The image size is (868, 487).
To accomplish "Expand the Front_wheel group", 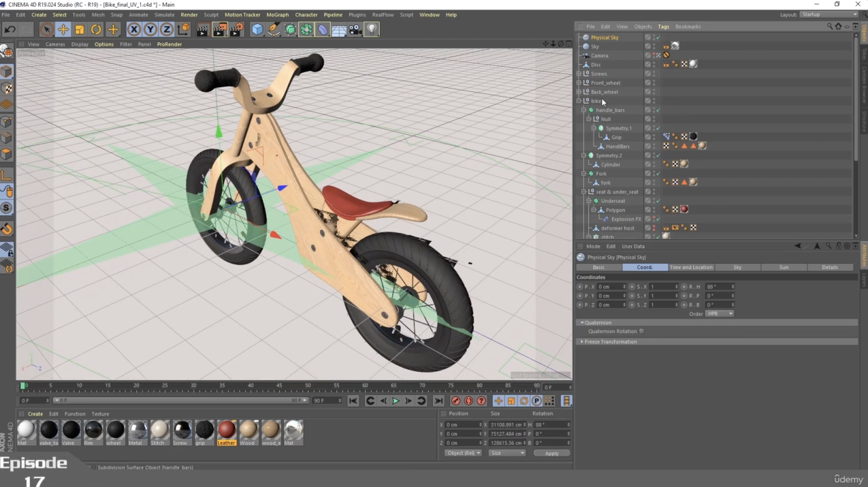I will tap(579, 82).
